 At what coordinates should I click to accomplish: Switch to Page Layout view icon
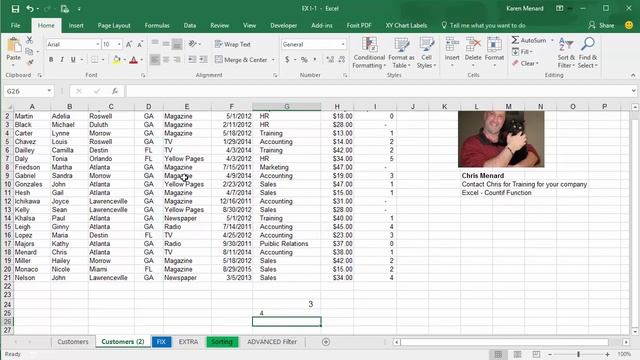[x=517, y=354]
